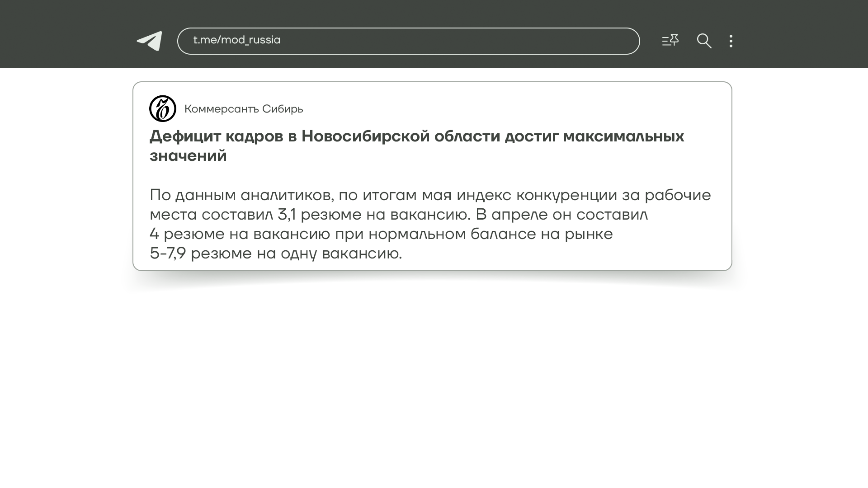Click the search magnifier icon
868x488 pixels.
(x=704, y=41)
